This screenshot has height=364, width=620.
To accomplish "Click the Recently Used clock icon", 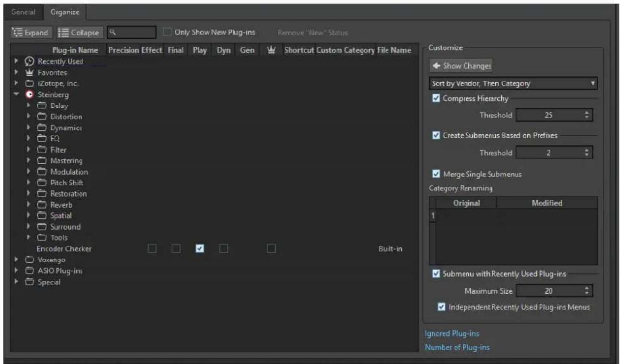I will pos(29,61).
